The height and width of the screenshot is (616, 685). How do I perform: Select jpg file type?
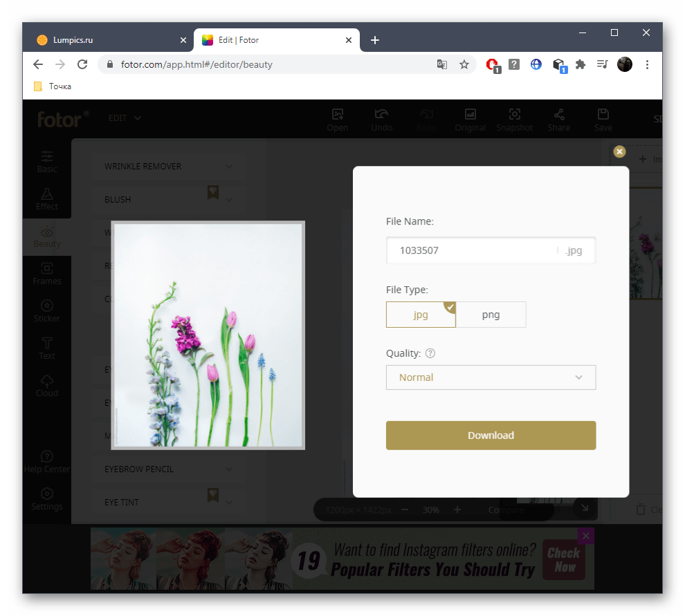click(421, 315)
